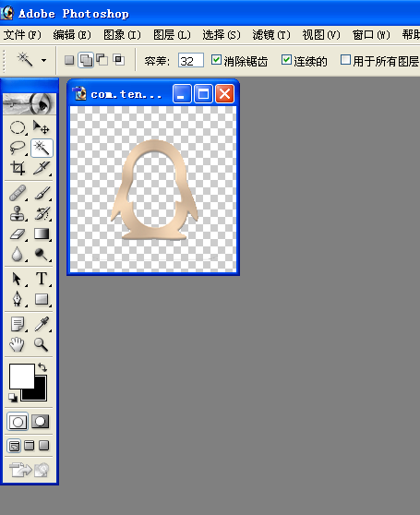Screen dimensions: 420x515
Task: Maximize the com.ten... document window
Action: coord(203,94)
